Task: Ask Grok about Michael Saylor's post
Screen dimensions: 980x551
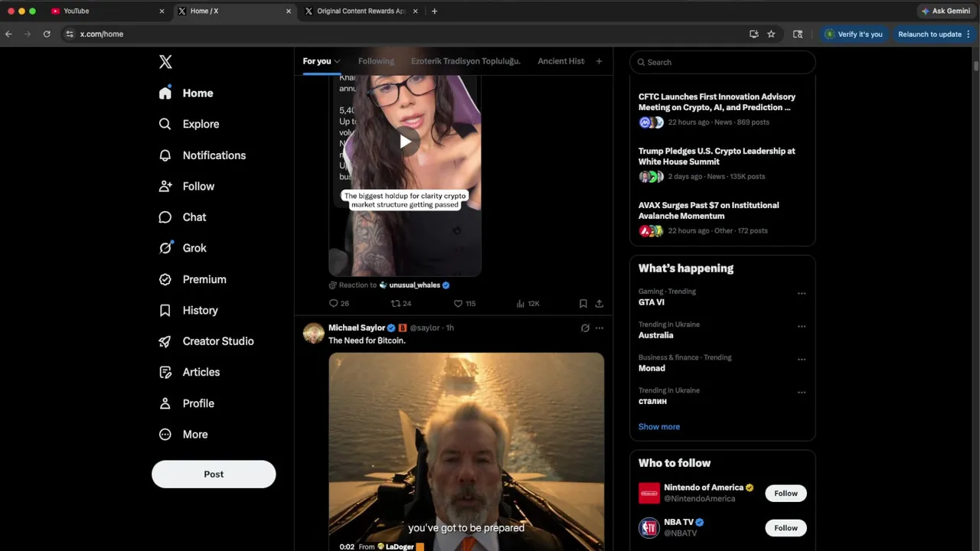Action: (x=585, y=328)
